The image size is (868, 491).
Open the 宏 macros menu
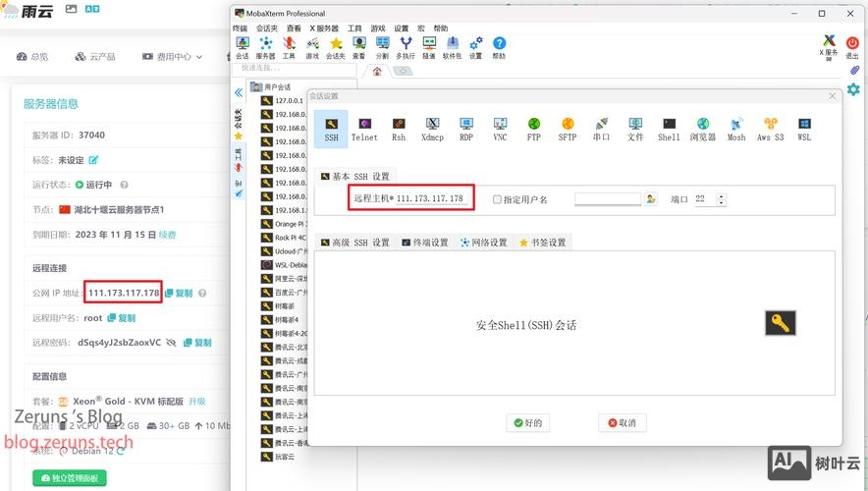(x=421, y=28)
